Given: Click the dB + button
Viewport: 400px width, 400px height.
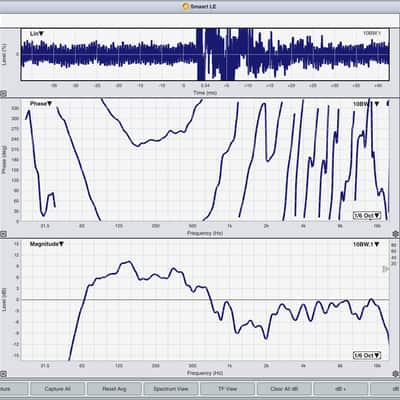Looking at the screenshot, I should point(341,389).
